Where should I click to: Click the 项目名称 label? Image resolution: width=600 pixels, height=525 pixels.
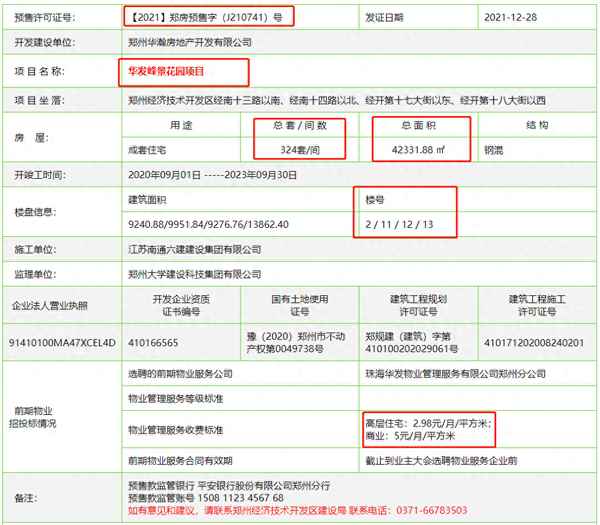(x=39, y=71)
